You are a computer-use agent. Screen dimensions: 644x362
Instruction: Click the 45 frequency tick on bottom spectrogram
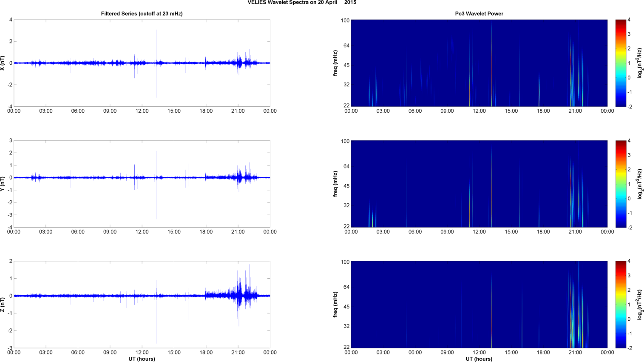click(x=346, y=307)
